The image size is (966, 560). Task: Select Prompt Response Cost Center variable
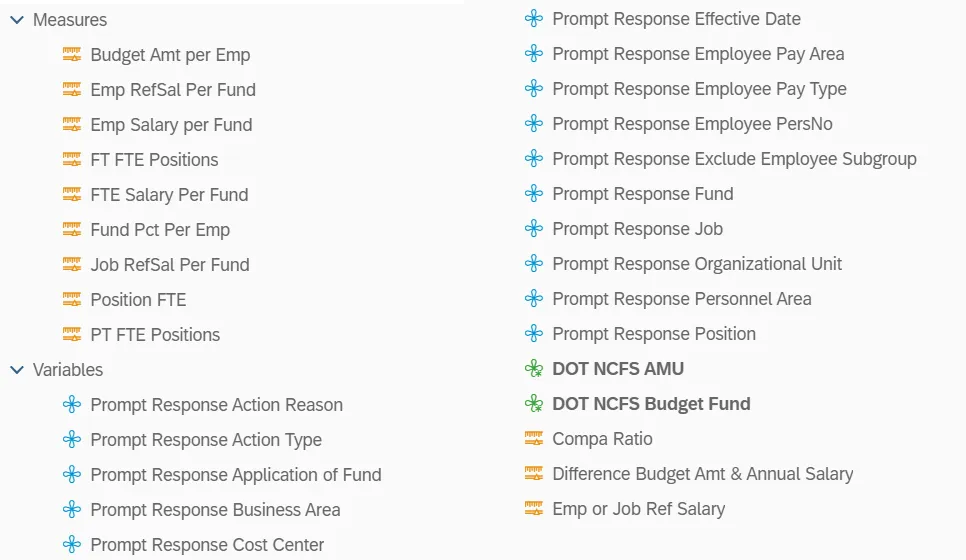click(207, 545)
